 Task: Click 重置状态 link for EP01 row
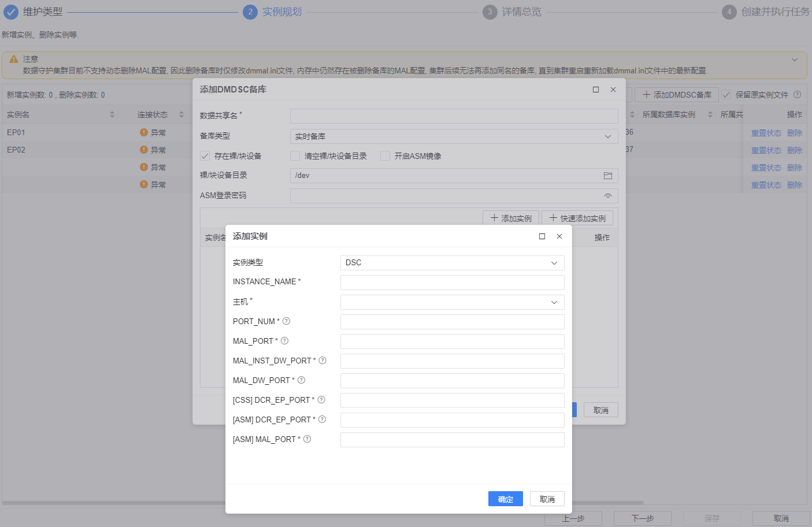pos(766,133)
